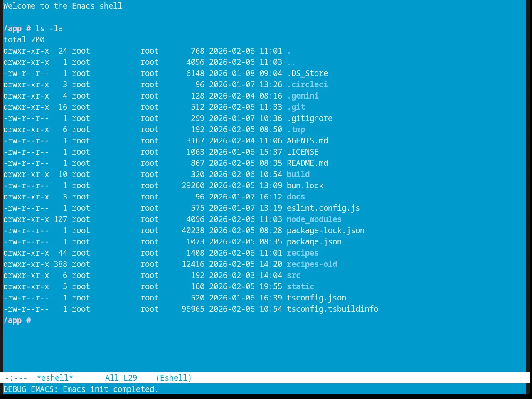Click the mode line status flags -:---
Viewport: 532px width, 399px height.
[16, 378]
